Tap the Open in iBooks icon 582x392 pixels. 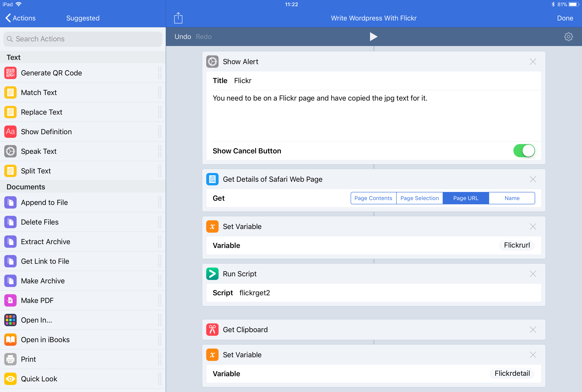coord(10,340)
